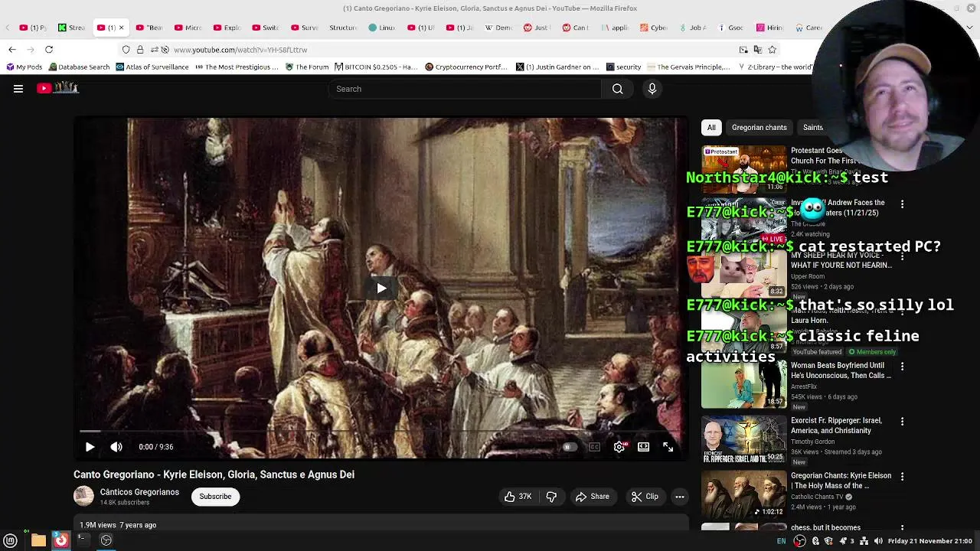
Task: Switch to the Hirin browser tab
Action: click(769, 28)
